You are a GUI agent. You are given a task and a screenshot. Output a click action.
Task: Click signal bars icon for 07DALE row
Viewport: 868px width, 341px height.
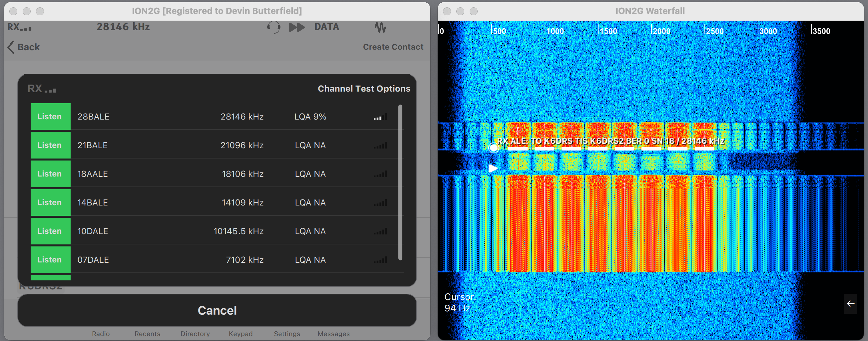pyautogui.click(x=380, y=260)
